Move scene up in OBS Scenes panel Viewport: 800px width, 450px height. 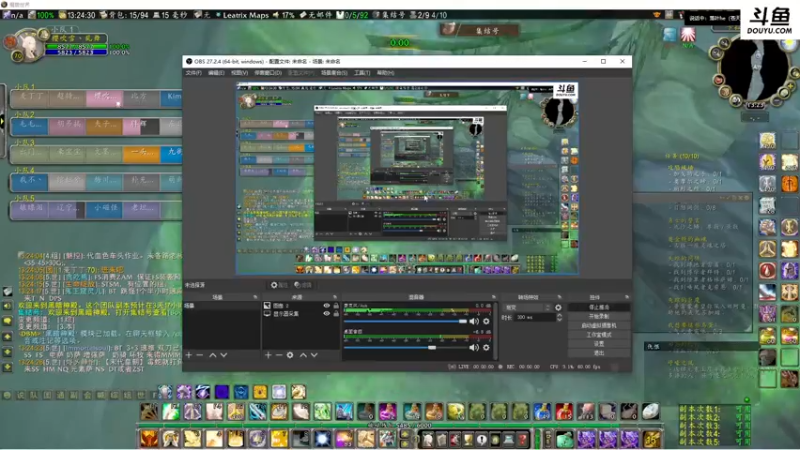(x=212, y=355)
